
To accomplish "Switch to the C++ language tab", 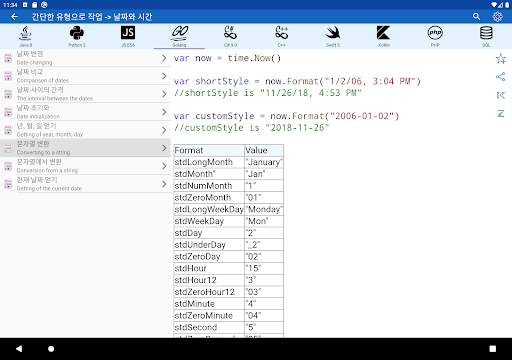I will click(x=282, y=36).
